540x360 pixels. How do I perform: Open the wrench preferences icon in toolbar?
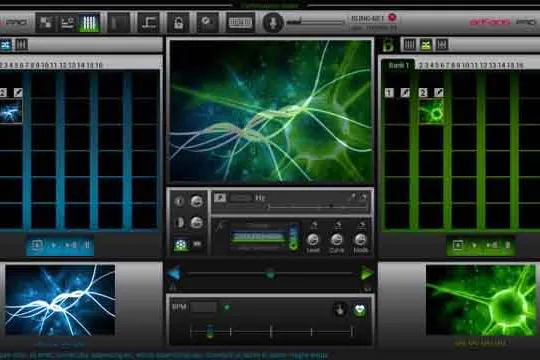207,23
